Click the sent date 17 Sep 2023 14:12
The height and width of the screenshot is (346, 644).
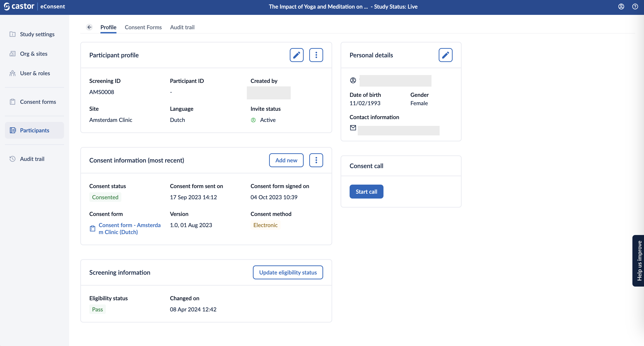click(x=193, y=197)
